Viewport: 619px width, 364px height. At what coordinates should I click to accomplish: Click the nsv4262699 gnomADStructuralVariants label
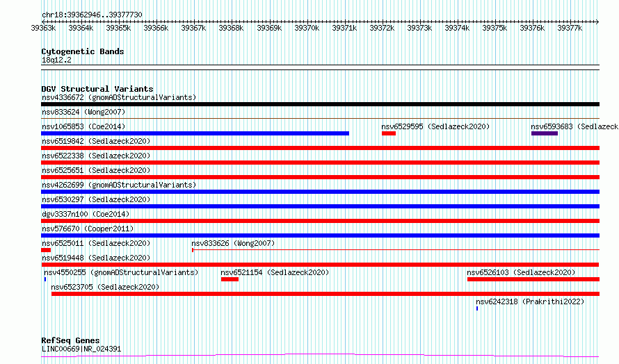tap(119, 185)
